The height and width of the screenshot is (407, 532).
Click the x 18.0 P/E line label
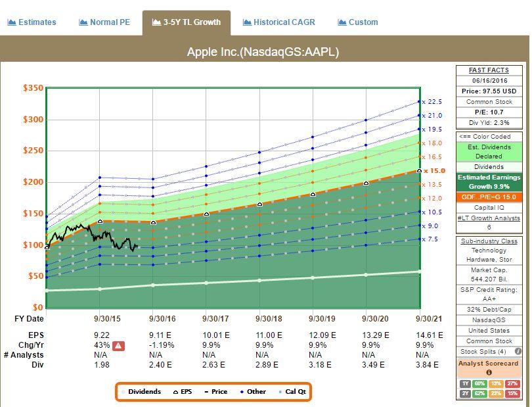432,143
